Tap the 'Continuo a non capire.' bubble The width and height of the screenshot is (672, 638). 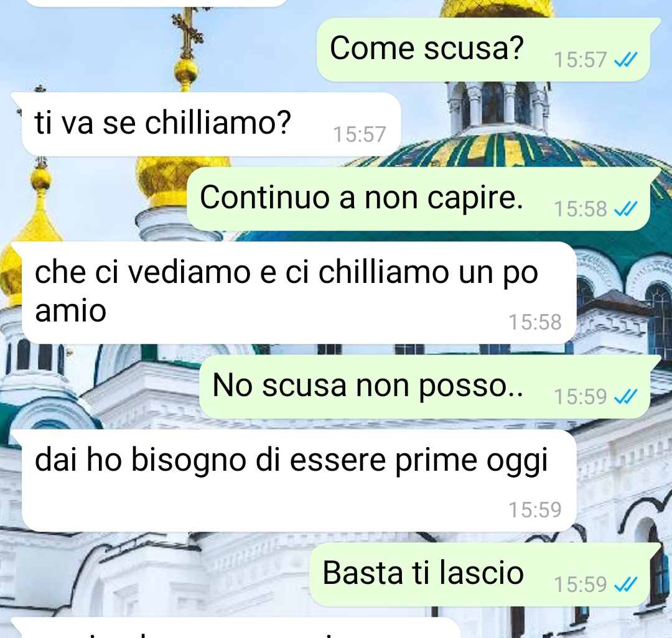[418, 199]
